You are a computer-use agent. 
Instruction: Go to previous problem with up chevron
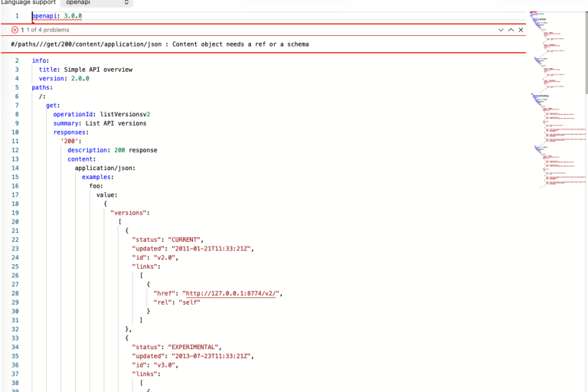point(511,30)
